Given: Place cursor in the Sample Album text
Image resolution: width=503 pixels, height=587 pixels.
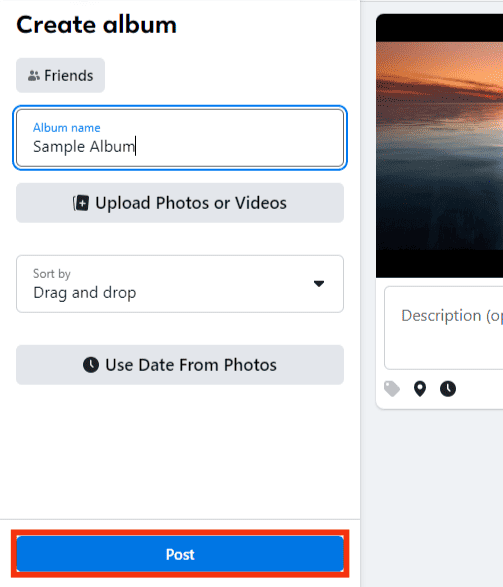Looking at the screenshot, I should pos(84,146).
